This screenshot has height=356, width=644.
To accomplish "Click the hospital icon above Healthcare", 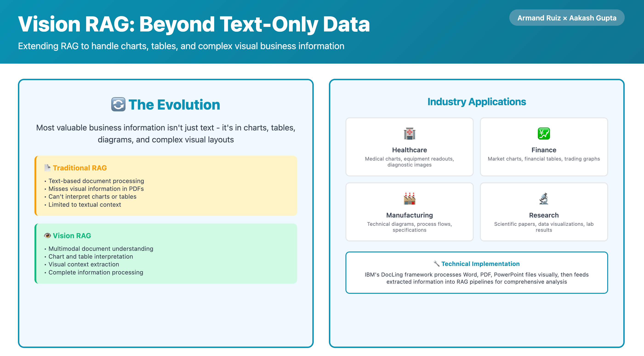I will (409, 134).
